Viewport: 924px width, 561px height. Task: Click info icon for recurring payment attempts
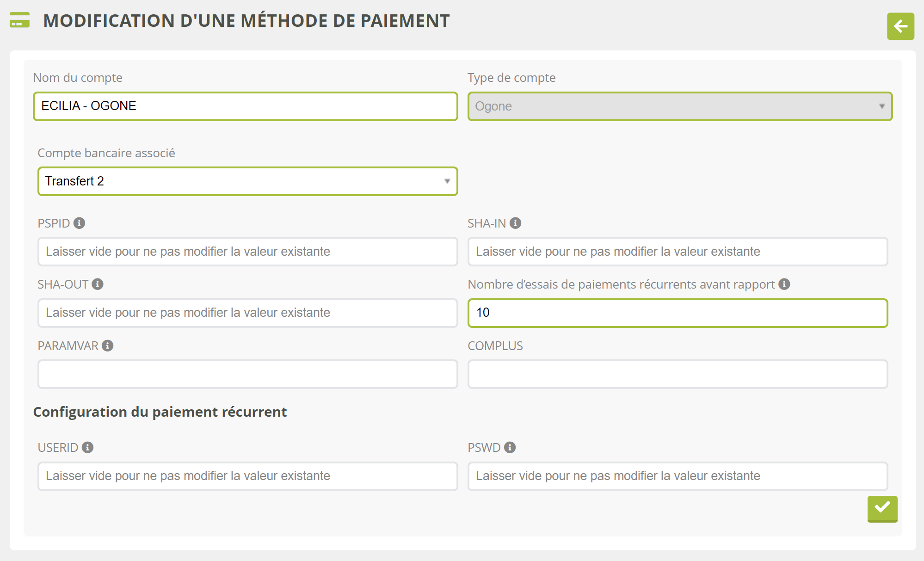tap(784, 284)
